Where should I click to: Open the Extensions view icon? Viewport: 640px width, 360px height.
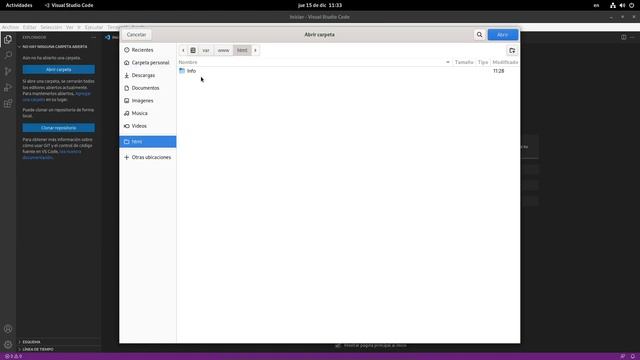click(x=8, y=103)
